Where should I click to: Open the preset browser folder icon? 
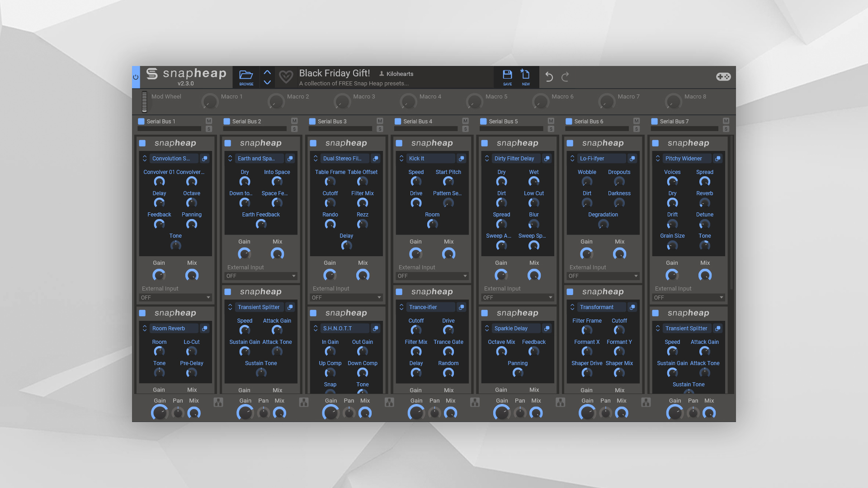[x=246, y=77]
